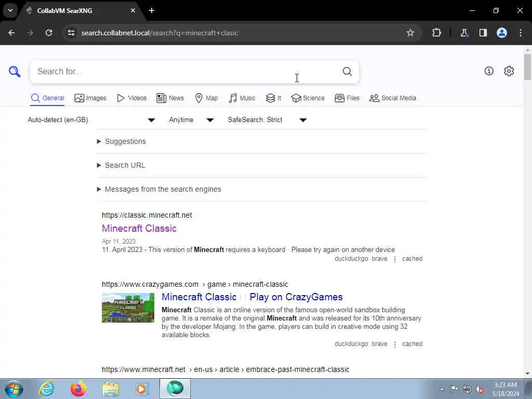Click the CrazyGames Minecraft Classic thumbnail
532x399 pixels.
[x=128, y=308]
